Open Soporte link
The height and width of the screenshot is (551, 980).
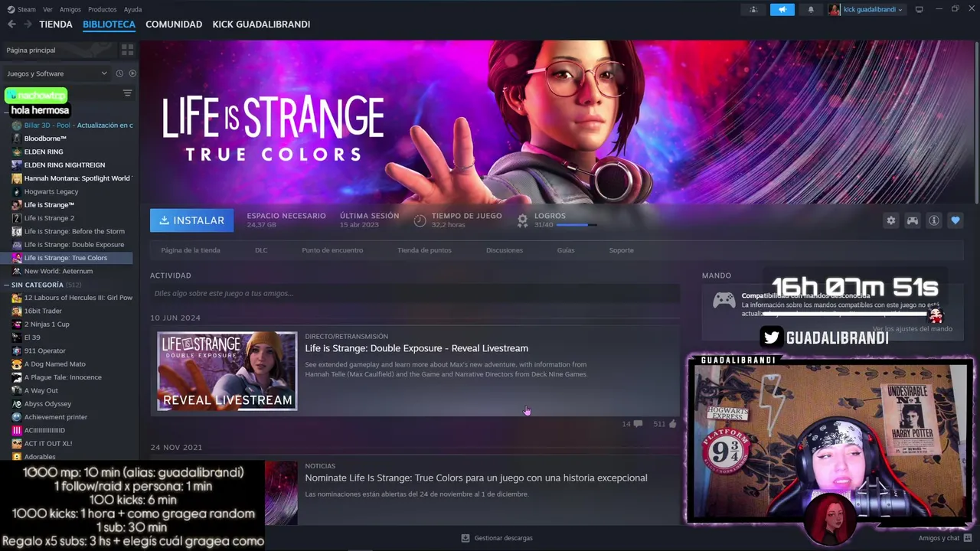(622, 250)
